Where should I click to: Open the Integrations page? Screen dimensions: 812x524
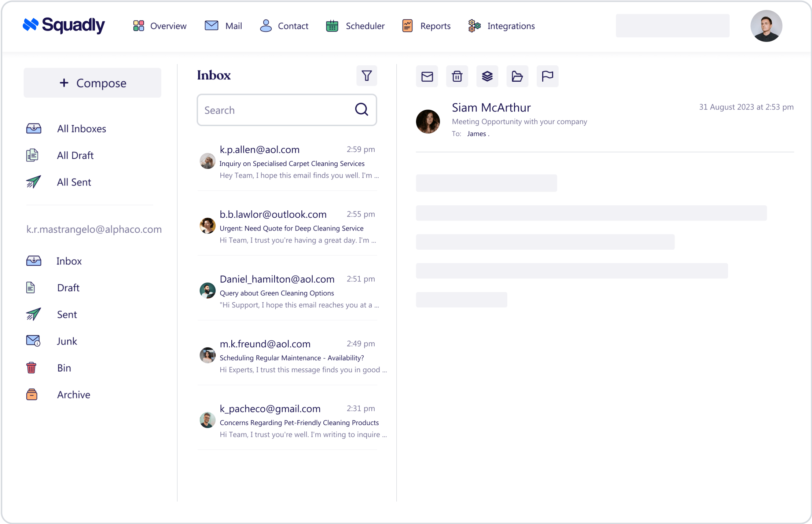[501, 26]
